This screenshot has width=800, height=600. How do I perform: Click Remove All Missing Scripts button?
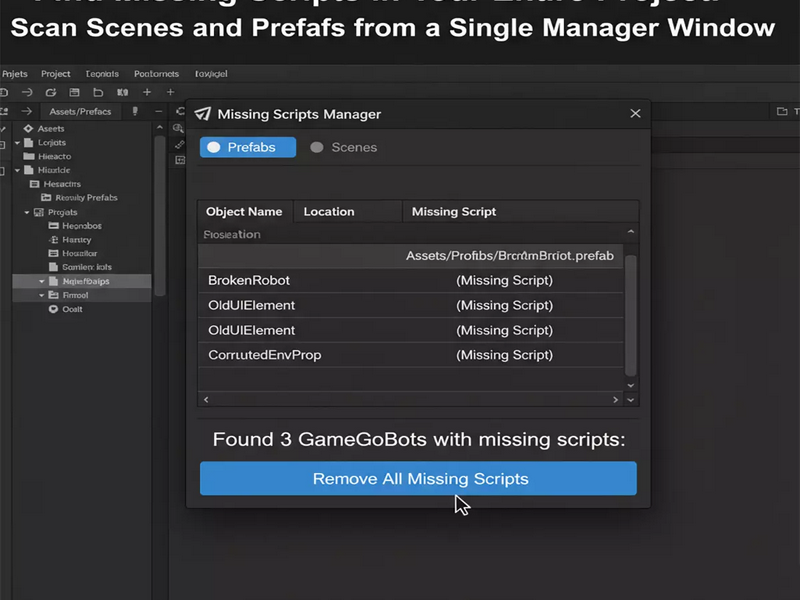click(x=418, y=478)
